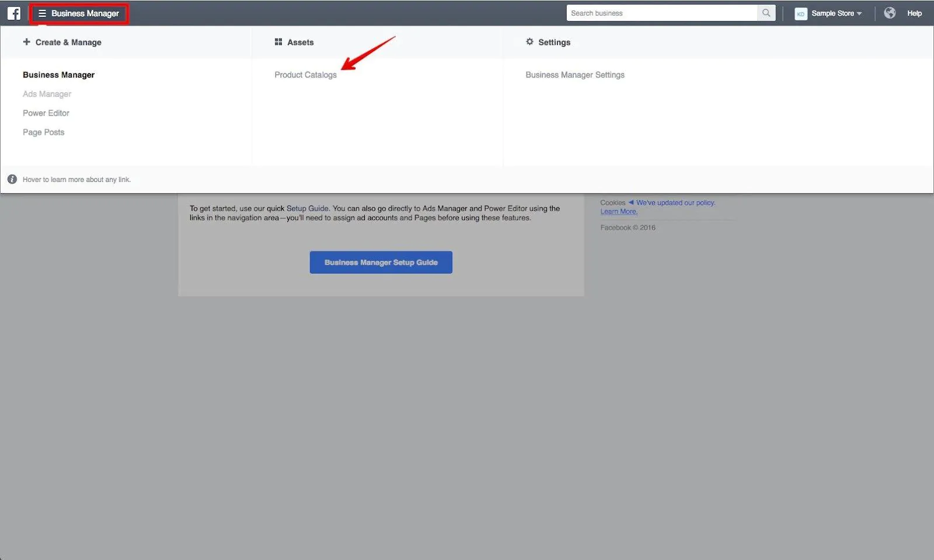Screen dimensions: 934x560
Task: Open the Sample Store account dropdown
Action: tap(837, 13)
